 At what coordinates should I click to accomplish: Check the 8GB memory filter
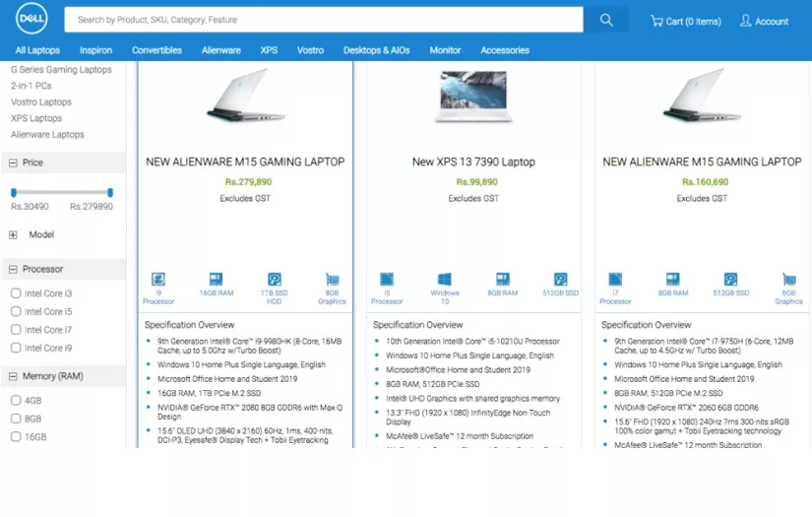(16, 419)
